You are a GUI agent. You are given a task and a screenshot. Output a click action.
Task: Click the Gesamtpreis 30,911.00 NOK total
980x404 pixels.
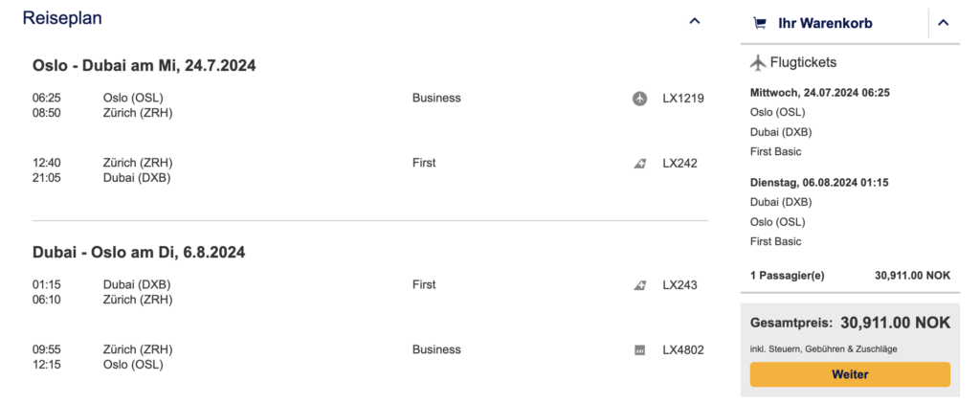850,325
